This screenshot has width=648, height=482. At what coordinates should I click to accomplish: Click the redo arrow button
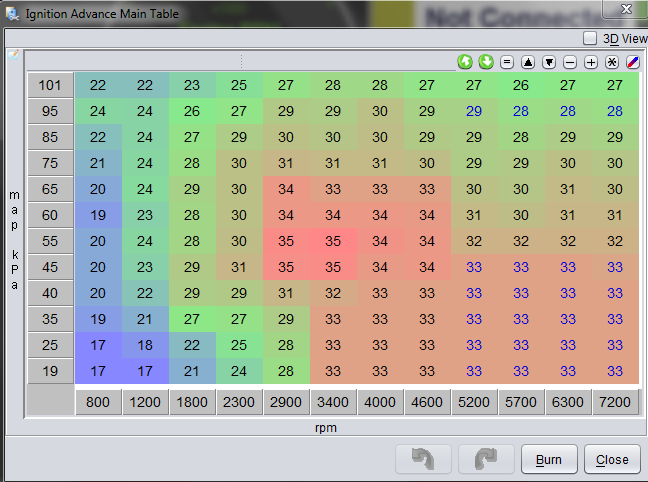click(486, 459)
